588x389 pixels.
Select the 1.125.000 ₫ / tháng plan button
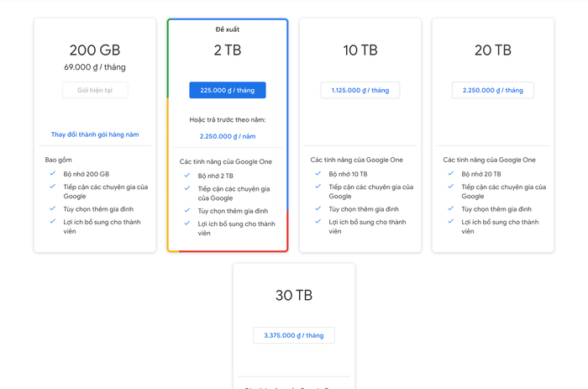360,90
